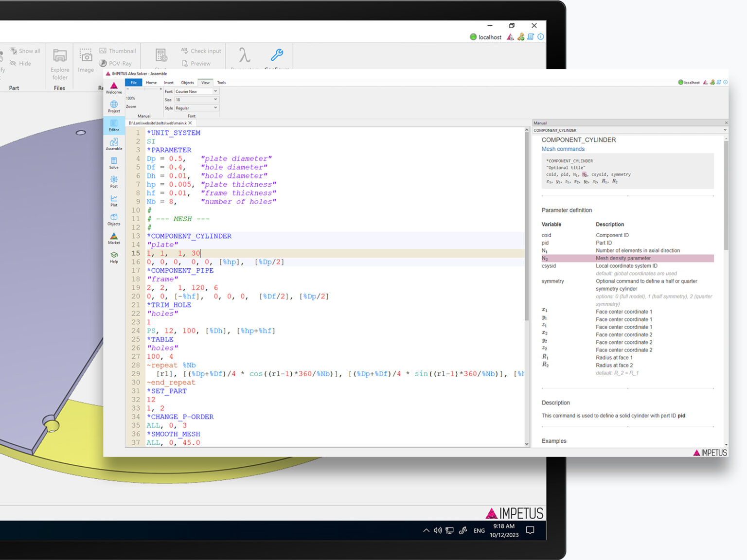Click the Explore folder icon
747x560 pixels.
(60, 56)
